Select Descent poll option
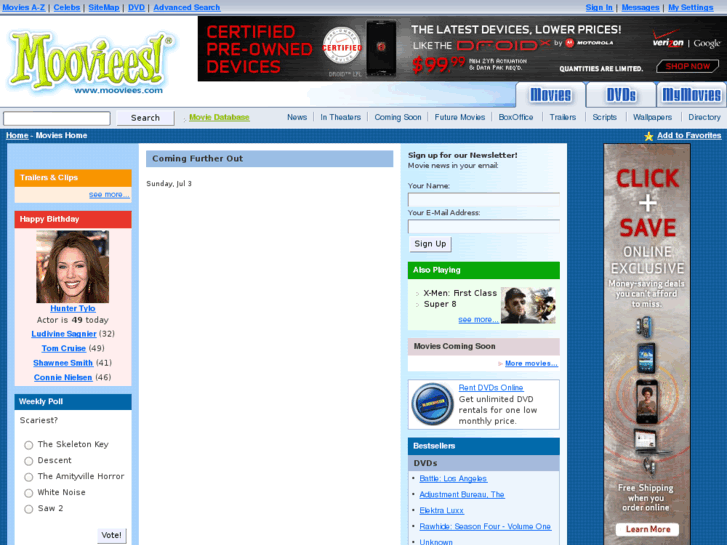Viewport: 727px width, 545px height. click(x=29, y=461)
